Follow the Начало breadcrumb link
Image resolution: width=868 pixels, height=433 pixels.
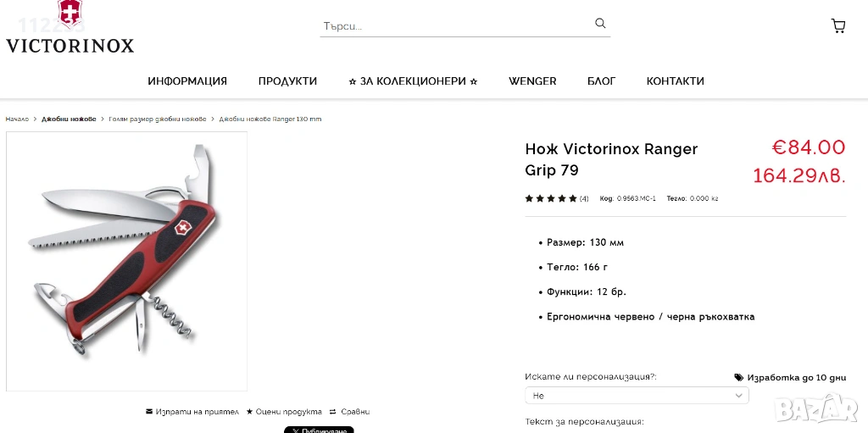click(17, 119)
